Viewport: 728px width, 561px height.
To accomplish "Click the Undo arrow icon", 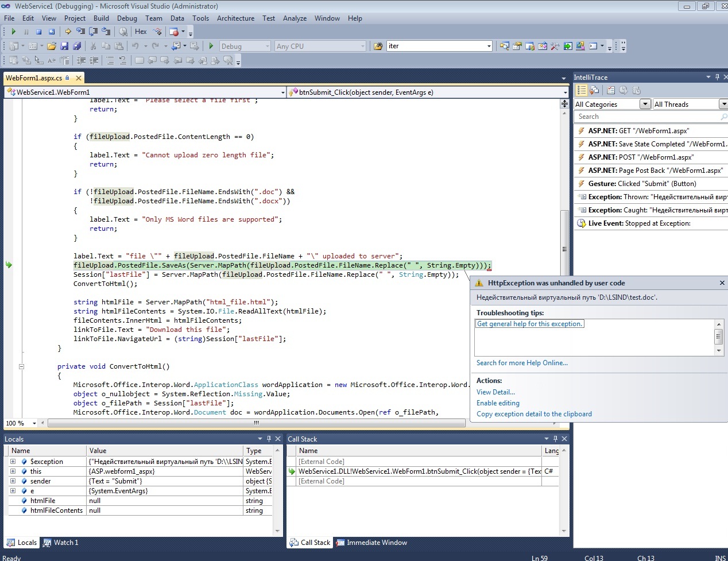I will pos(135,46).
